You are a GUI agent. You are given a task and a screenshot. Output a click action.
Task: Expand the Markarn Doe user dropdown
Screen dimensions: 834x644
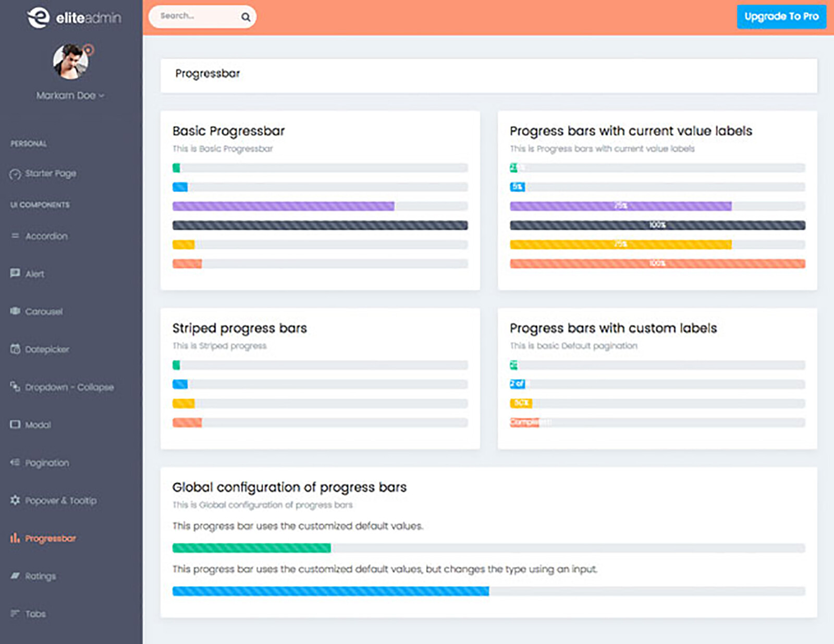[70, 95]
